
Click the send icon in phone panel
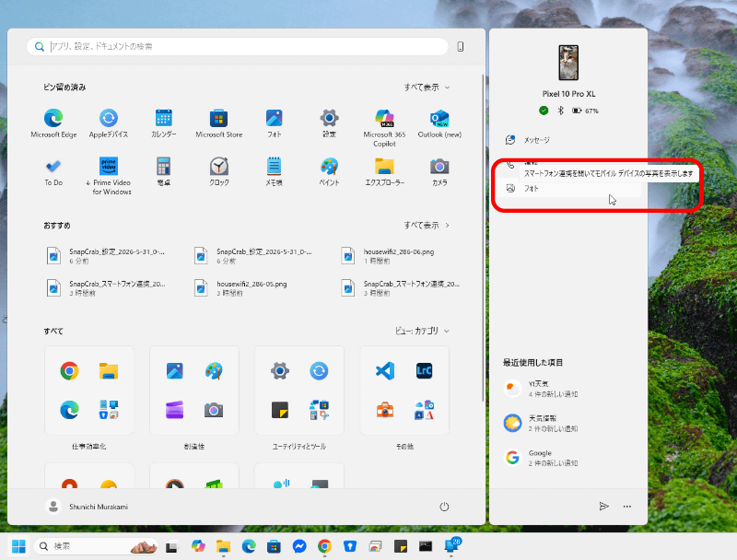(x=604, y=506)
